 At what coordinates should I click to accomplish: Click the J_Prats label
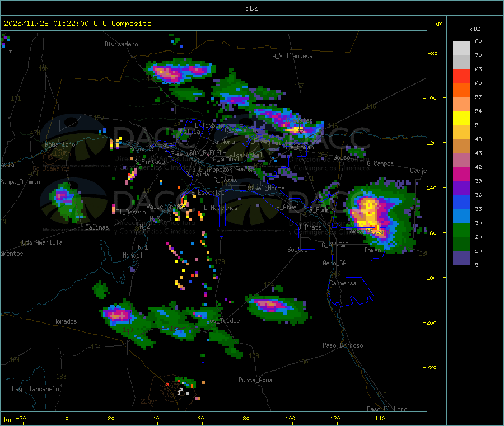coord(311,227)
